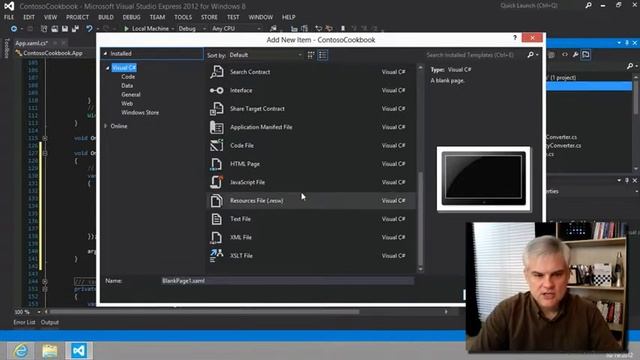Screen dimensions: 640x360
Task: Open the Output tab
Action: (49, 322)
